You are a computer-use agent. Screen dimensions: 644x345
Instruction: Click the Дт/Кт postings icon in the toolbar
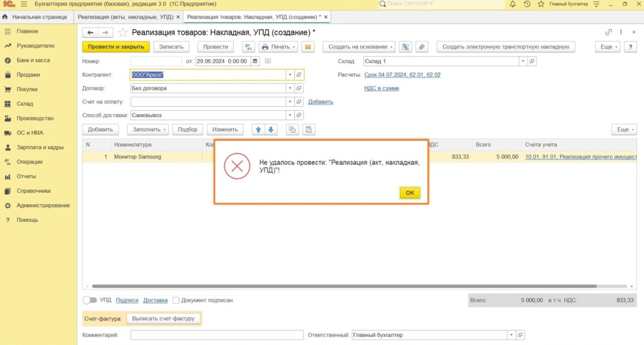(248, 47)
